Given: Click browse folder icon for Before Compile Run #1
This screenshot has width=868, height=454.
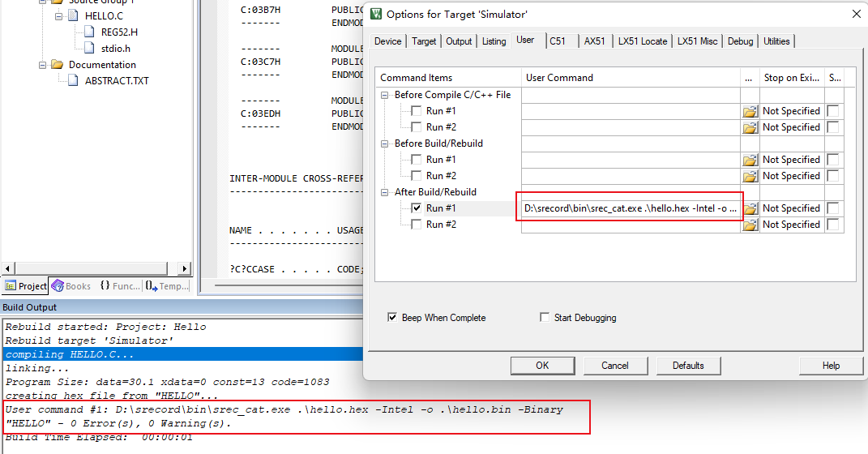Looking at the screenshot, I should (x=750, y=111).
